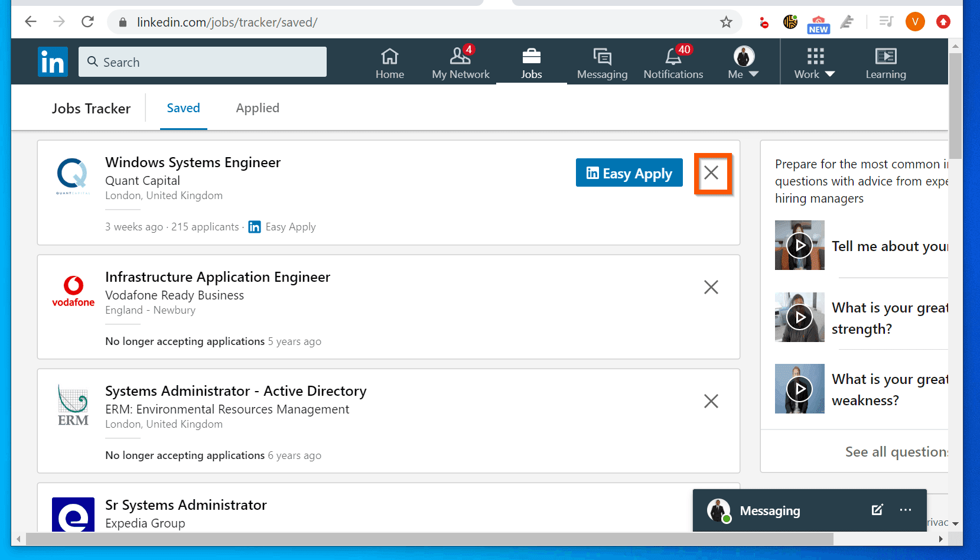Click the LinkedIn Search field
The width and height of the screenshot is (980, 560).
[203, 62]
